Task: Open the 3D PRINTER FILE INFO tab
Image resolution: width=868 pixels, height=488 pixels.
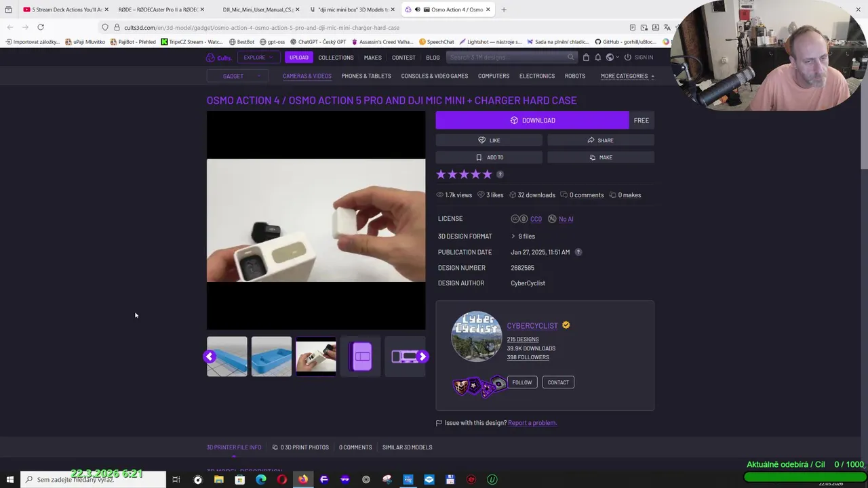Action: click(234, 447)
